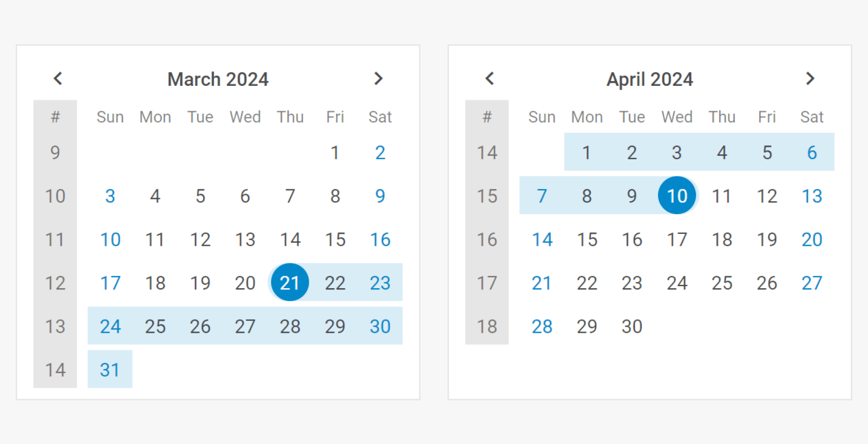The width and height of the screenshot is (868, 444).
Task: Select week number 16 in April
Action: (487, 239)
